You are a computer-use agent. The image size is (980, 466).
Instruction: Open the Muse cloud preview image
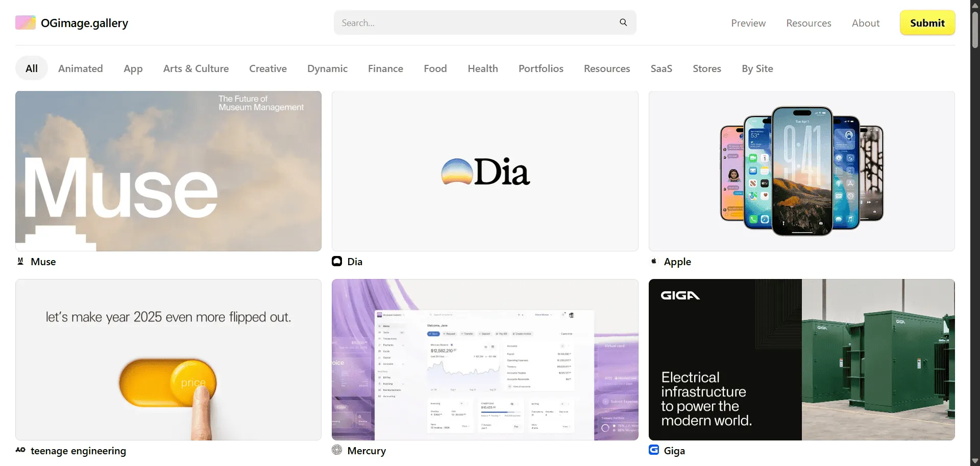click(x=168, y=171)
